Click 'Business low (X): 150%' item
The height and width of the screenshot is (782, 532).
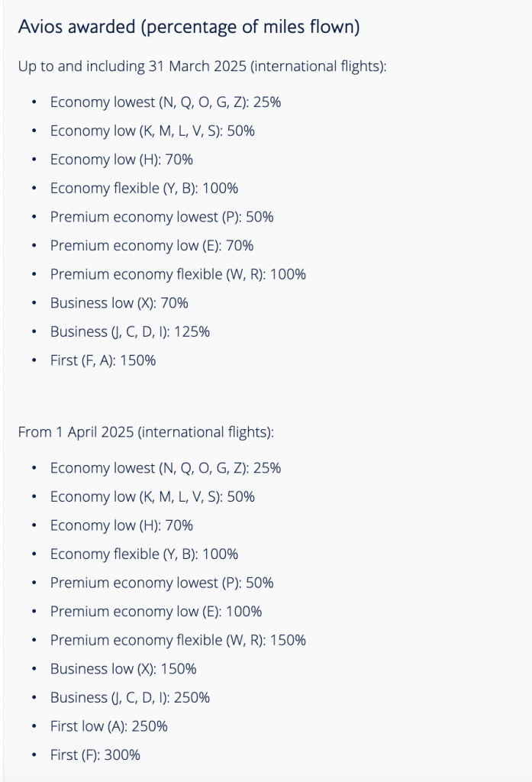coord(123,669)
